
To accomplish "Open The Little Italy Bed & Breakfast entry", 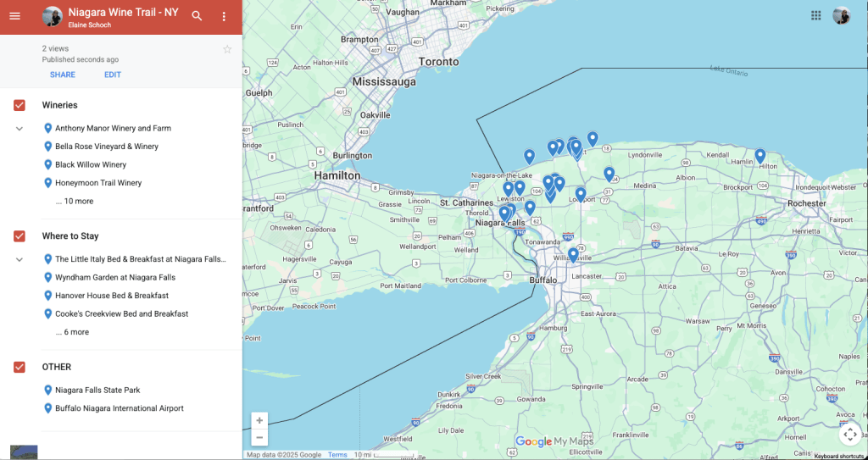I will point(141,258).
